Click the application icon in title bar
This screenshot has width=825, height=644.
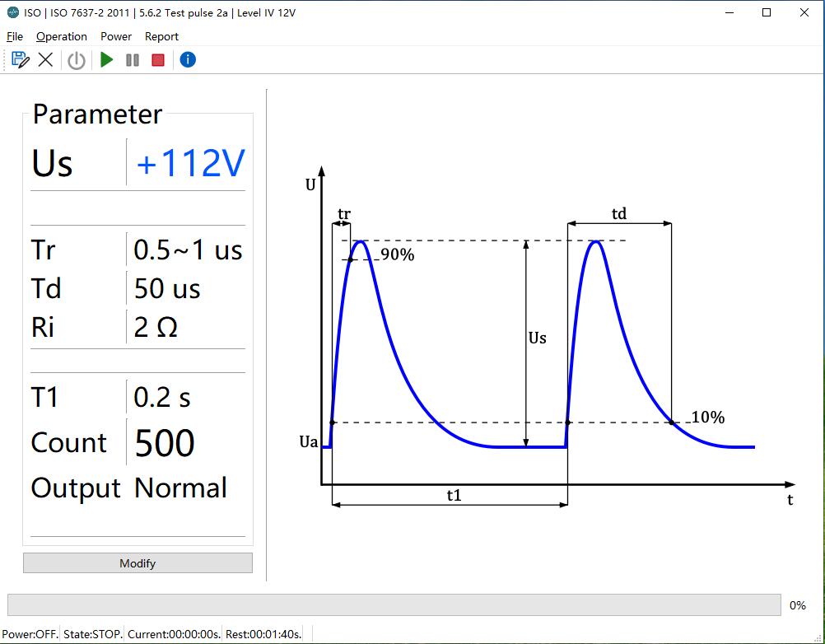(13, 12)
